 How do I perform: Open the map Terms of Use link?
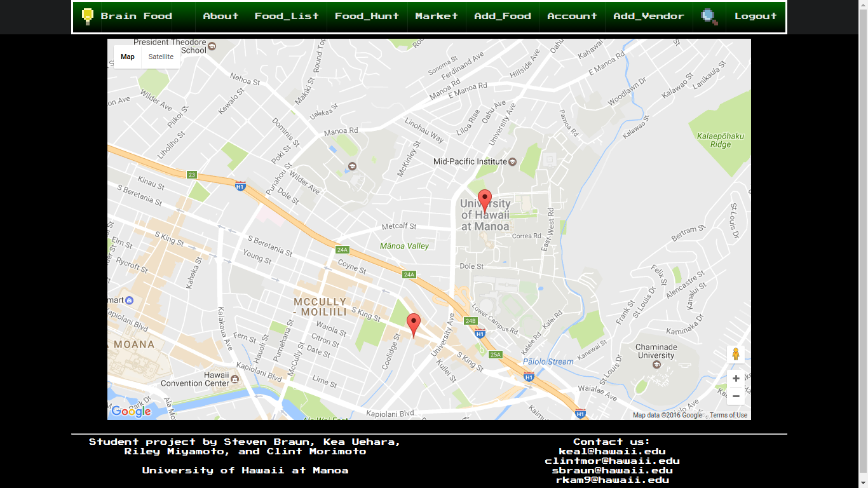pos(728,415)
